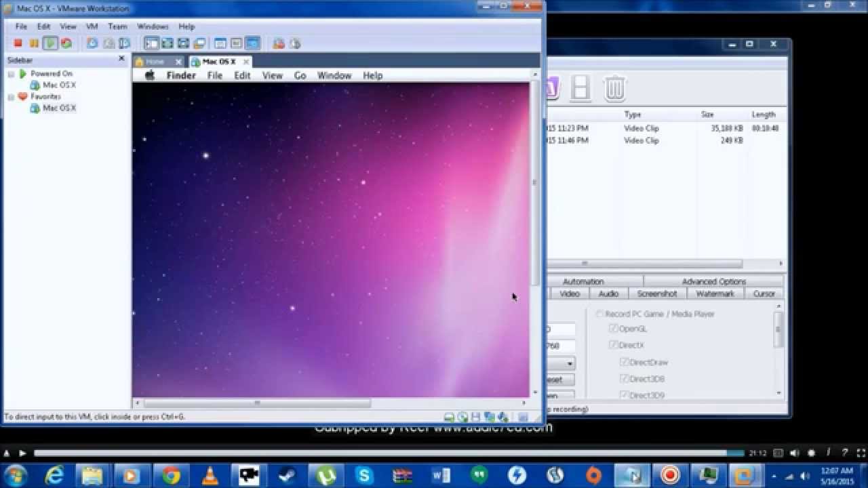Viewport: 868px width, 488px height.
Task: Click the green Power On play button
Action: pos(50,43)
